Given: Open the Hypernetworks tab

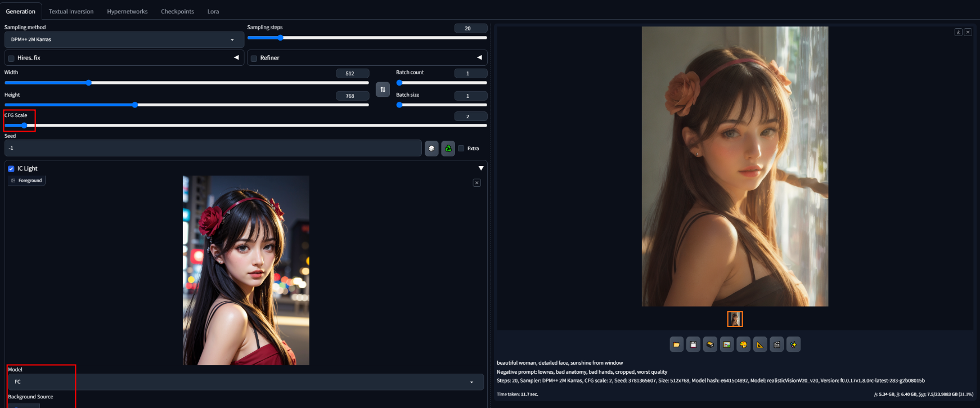Looking at the screenshot, I should pyautogui.click(x=127, y=11).
